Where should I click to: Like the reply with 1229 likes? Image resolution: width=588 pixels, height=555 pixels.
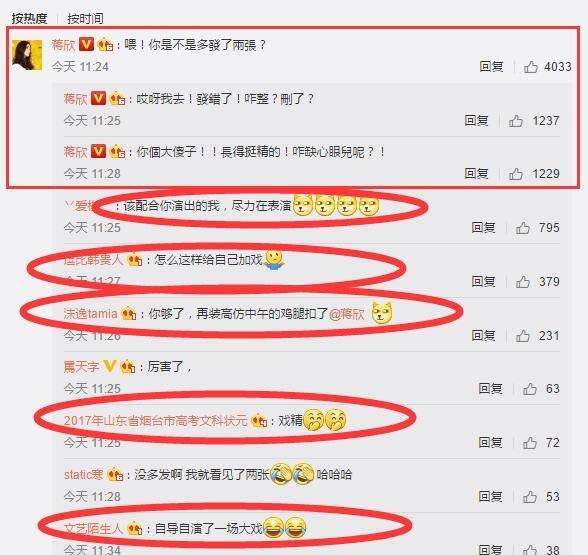516,174
